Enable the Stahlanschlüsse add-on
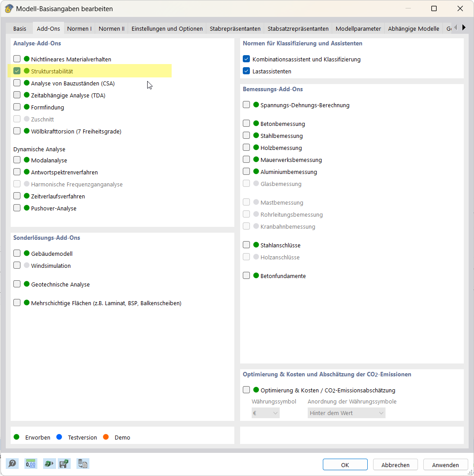 coord(246,245)
